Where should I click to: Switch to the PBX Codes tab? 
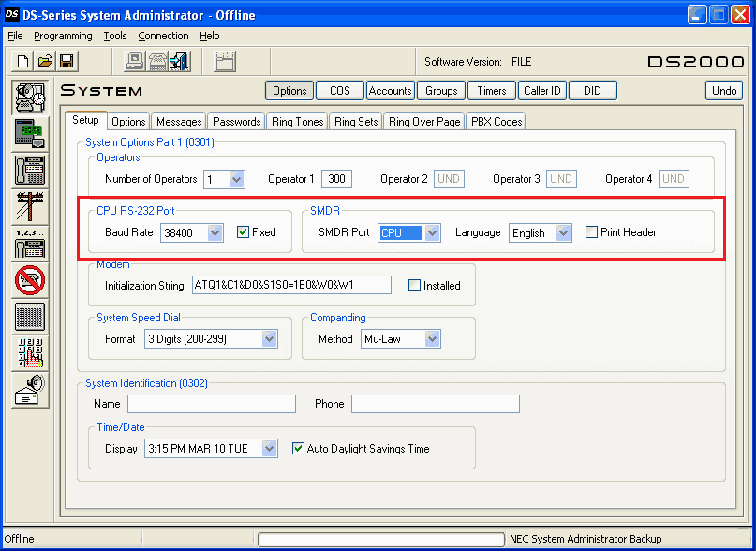(x=497, y=122)
